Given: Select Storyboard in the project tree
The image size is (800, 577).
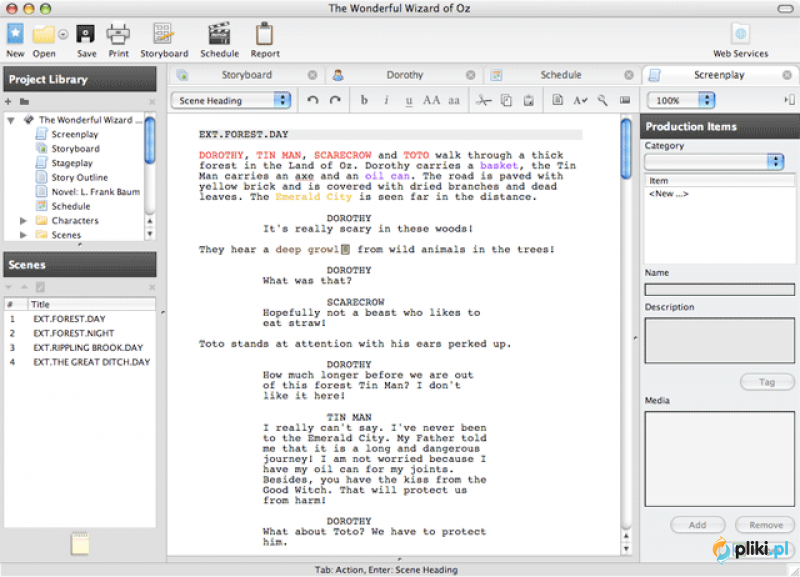Looking at the screenshot, I should coord(76,149).
